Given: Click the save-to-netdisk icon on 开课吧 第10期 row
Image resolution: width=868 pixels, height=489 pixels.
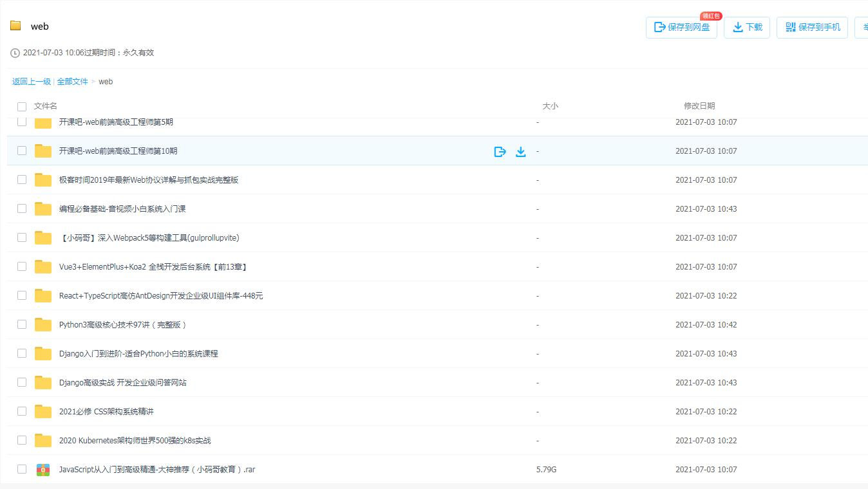Looking at the screenshot, I should pos(500,151).
